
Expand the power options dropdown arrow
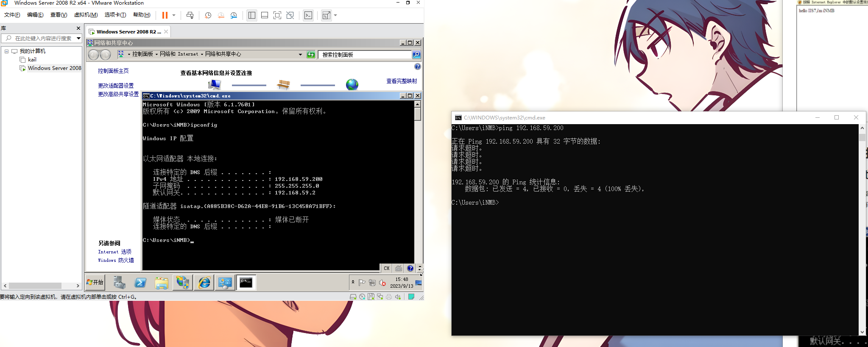174,15
